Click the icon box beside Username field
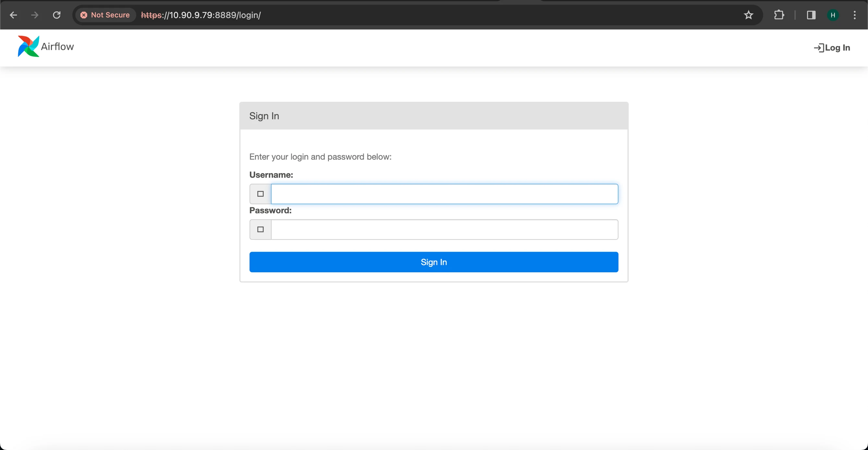The height and width of the screenshot is (450, 868). click(x=260, y=194)
